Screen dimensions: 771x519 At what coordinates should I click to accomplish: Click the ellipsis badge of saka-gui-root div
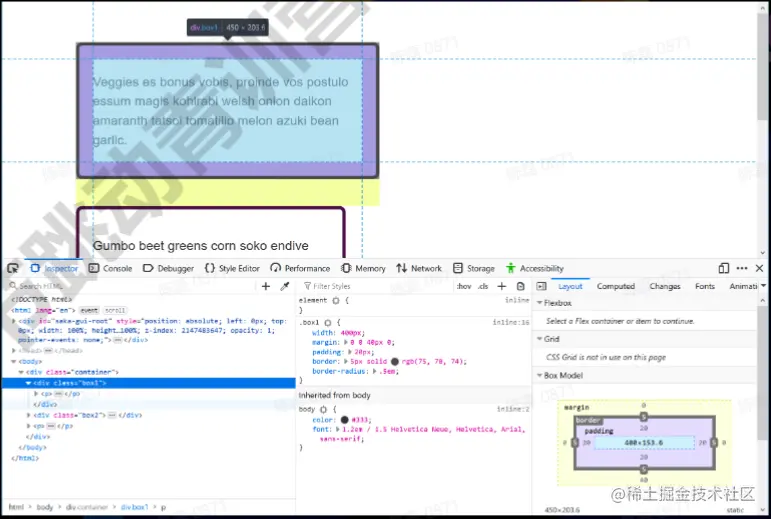tap(118, 340)
